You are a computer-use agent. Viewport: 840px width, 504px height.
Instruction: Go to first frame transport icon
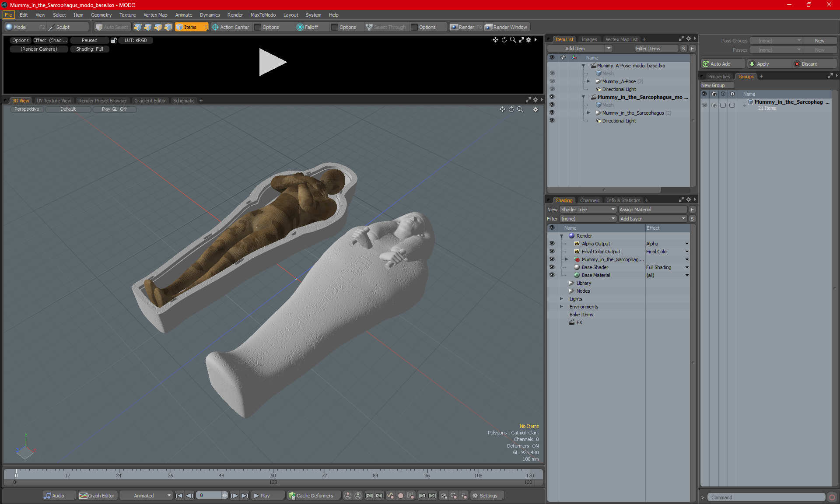click(x=179, y=496)
